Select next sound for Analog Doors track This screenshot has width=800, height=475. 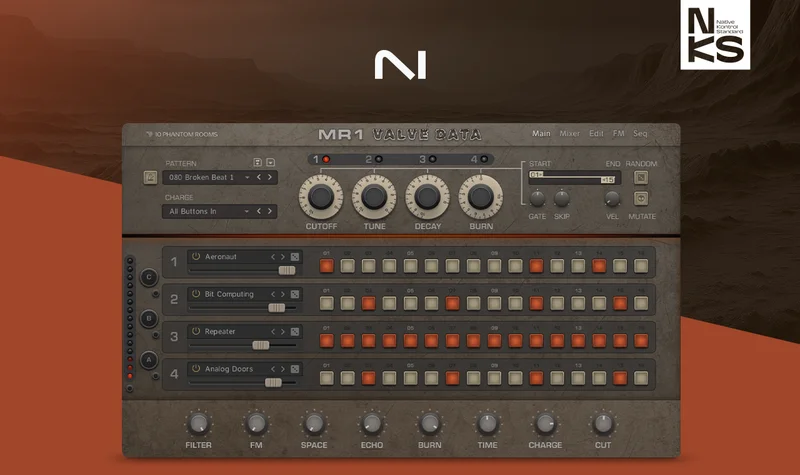coord(283,369)
